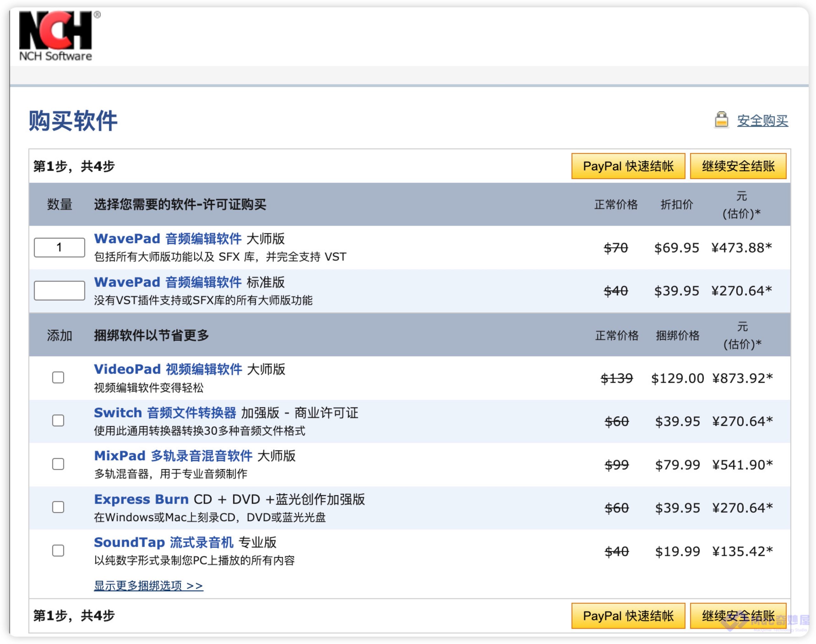Click the $69.95 discount price
This screenshot has height=644, width=816.
(676, 248)
